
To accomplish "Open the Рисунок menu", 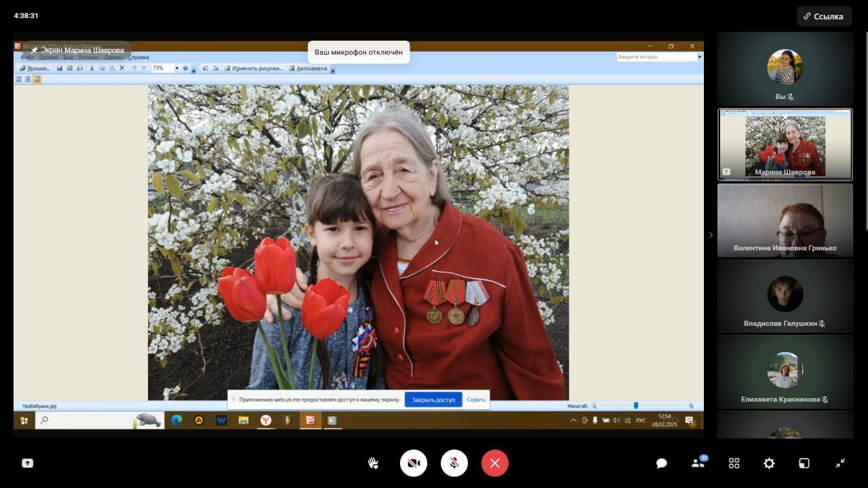I will tap(88, 58).
